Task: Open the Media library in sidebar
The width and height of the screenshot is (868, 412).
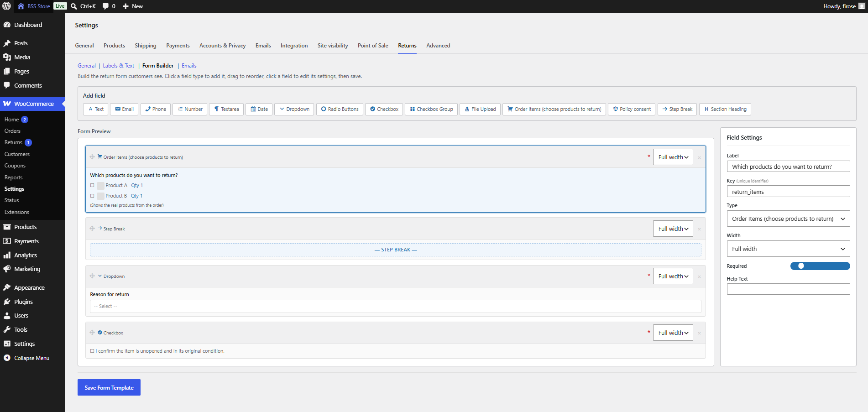Action: coord(32,57)
